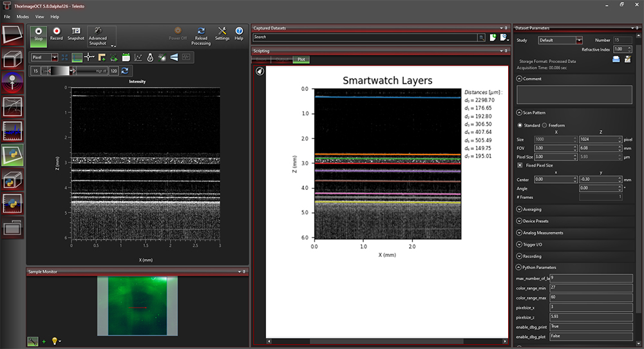644x349 pixels.
Task: Switch to the Plot tab in Scripting
Action: [x=301, y=60]
